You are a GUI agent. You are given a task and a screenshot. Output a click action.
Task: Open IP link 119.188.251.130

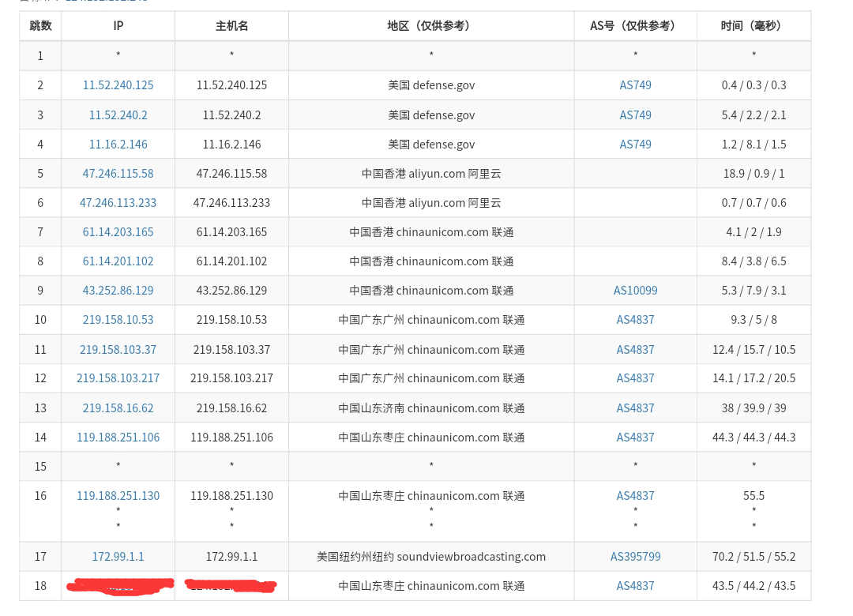coord(118,496)
